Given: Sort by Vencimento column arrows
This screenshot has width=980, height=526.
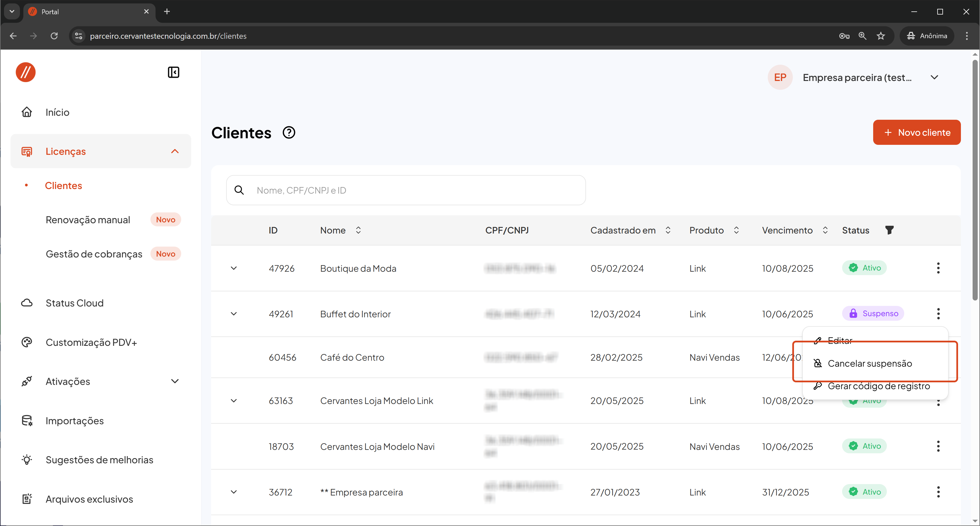Looking at the screenshot, I should point(825,230).
